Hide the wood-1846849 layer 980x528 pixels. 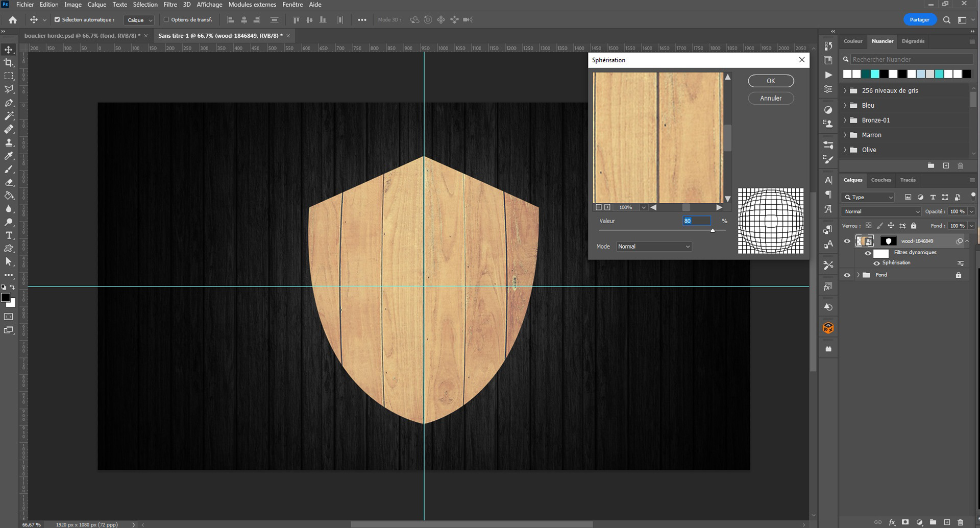(847, 241)
